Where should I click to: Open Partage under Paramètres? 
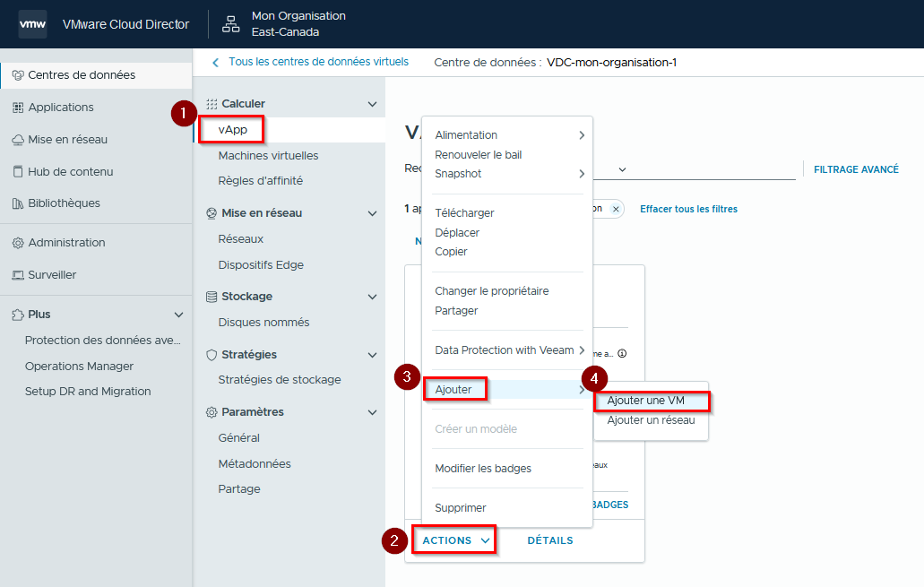239,489
